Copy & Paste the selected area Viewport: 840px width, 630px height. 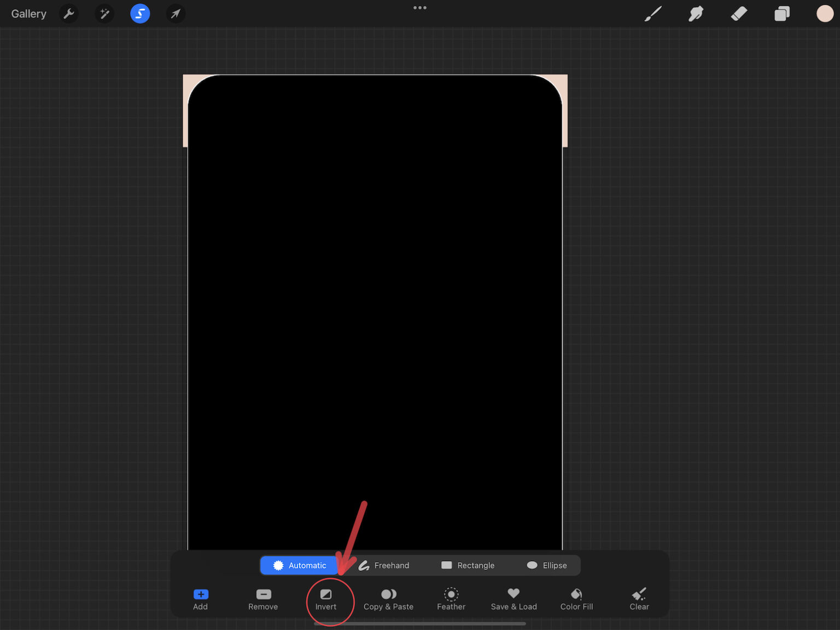[388, 599]
